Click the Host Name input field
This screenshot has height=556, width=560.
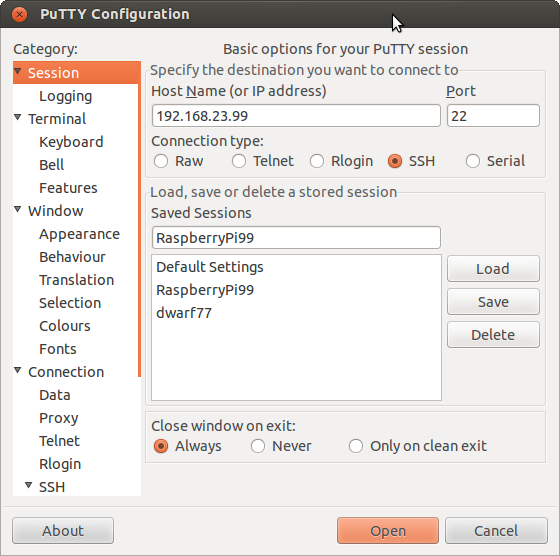(296, 116)
